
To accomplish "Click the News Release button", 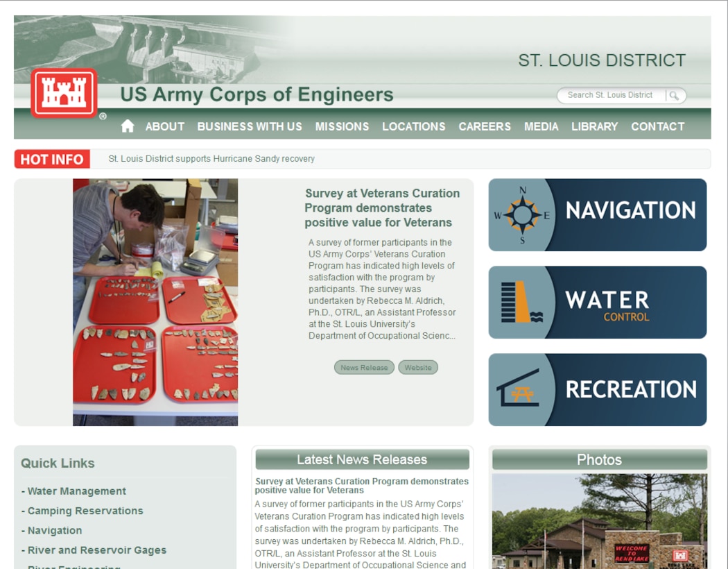I will (364, 367).
